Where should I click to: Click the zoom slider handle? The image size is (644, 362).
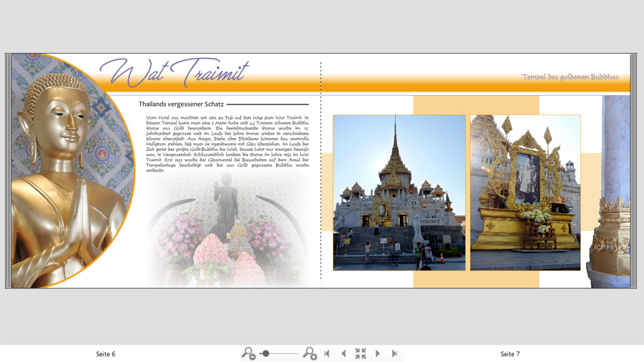pyautogui.click(x=265, y=353)
